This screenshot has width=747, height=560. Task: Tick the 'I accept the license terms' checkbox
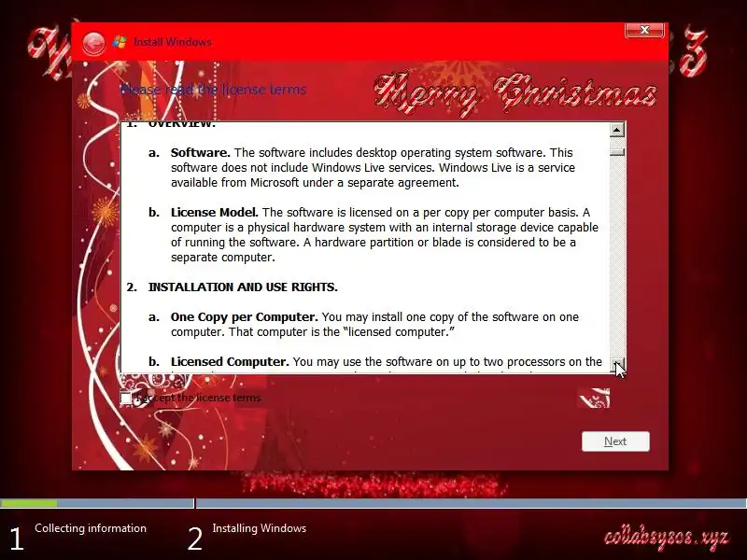(x=126, y=399)
